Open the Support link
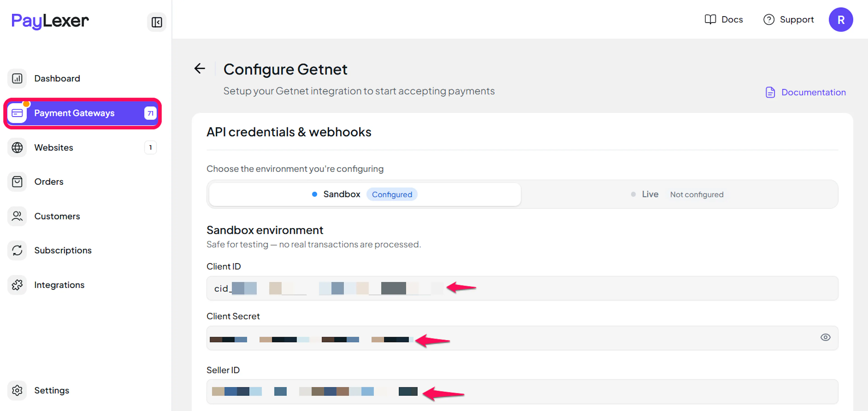The height and width of the screenshot is (411, 868). pyautogui.click(x=788, y=19)
